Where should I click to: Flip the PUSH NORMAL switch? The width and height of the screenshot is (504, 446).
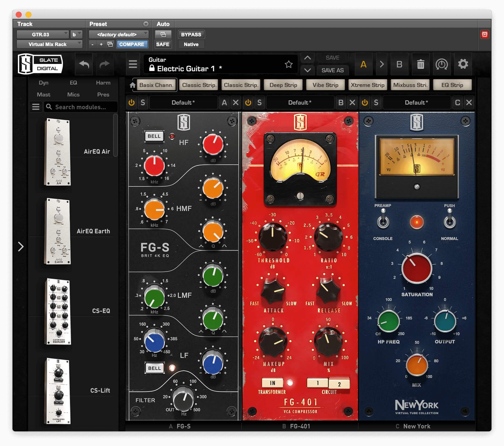(449, 219)
